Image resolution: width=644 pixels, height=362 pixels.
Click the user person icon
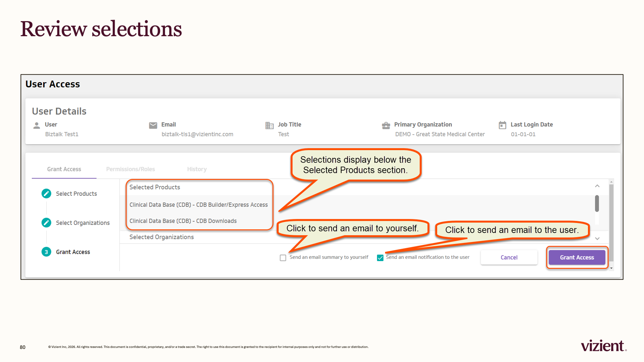pos(37,125)
